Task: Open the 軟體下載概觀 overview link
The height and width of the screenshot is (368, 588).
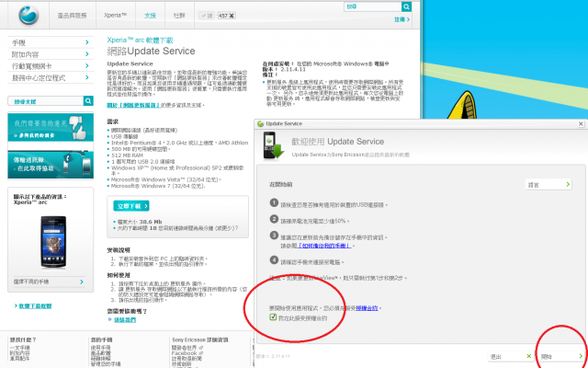Action: pos(35,305)
